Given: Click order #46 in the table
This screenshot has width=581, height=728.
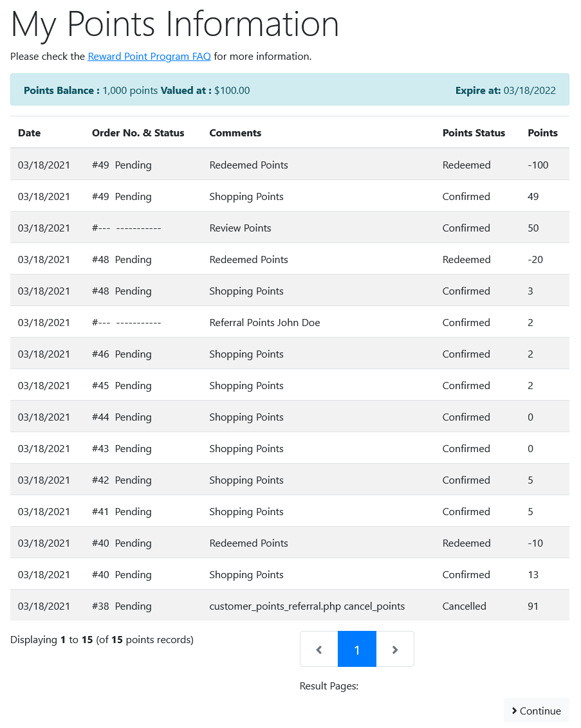Looking at the screenshot, I should 100,354.
